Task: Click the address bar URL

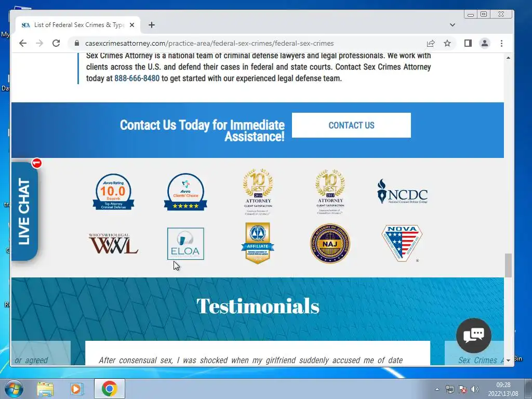Action: click(209, 44)
